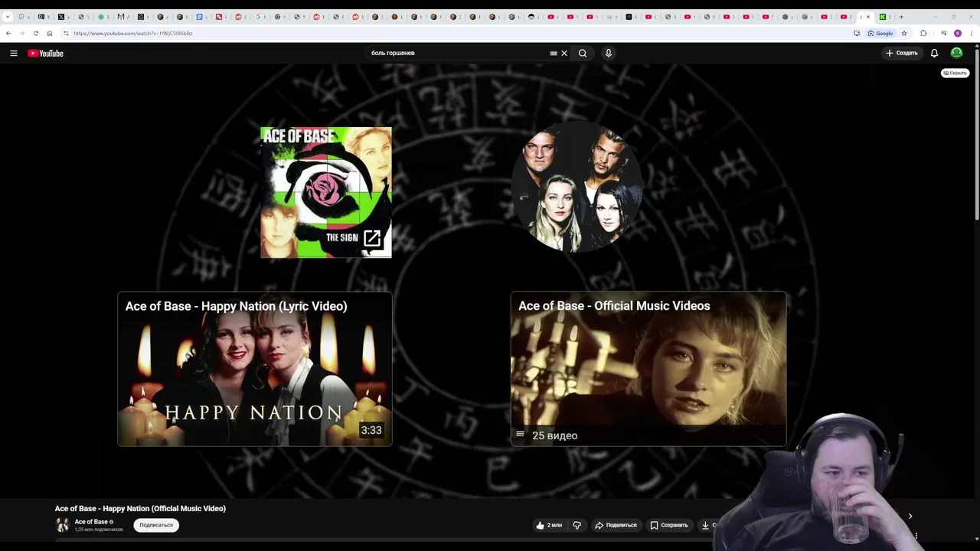
Task: Click the address bar with the youtube.com URL
Action: [x=459, y=33]
